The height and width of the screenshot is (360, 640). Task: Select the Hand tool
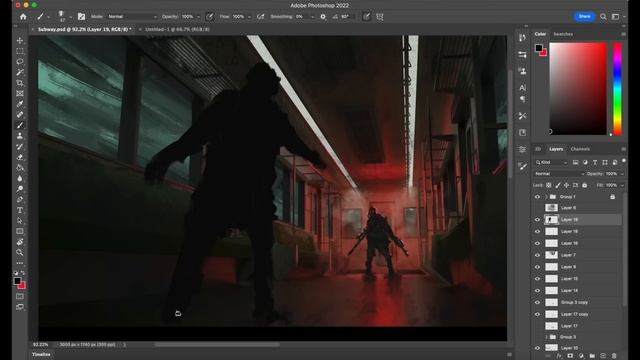point(20,242)
